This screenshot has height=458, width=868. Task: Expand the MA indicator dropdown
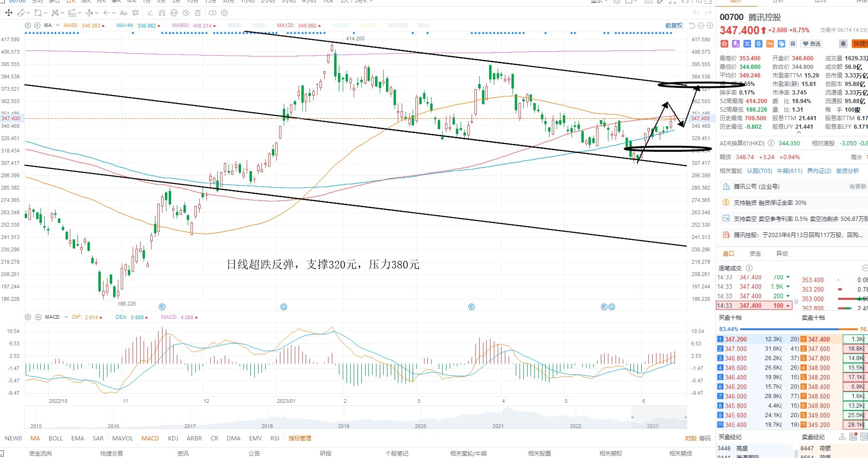pos(58,25)
